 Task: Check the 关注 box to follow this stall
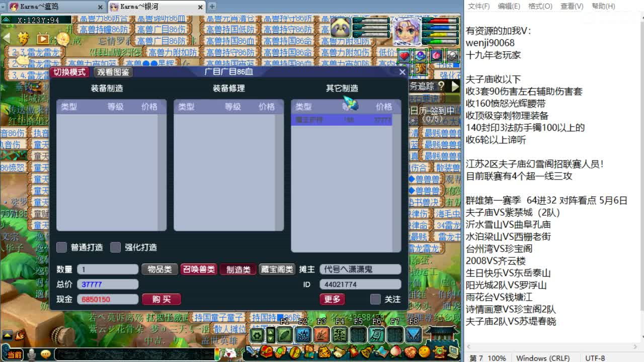(375, 299)
